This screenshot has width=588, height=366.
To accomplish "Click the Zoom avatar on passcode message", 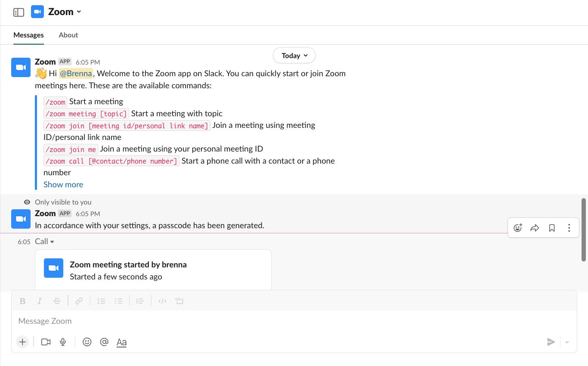I will [21, 219].
